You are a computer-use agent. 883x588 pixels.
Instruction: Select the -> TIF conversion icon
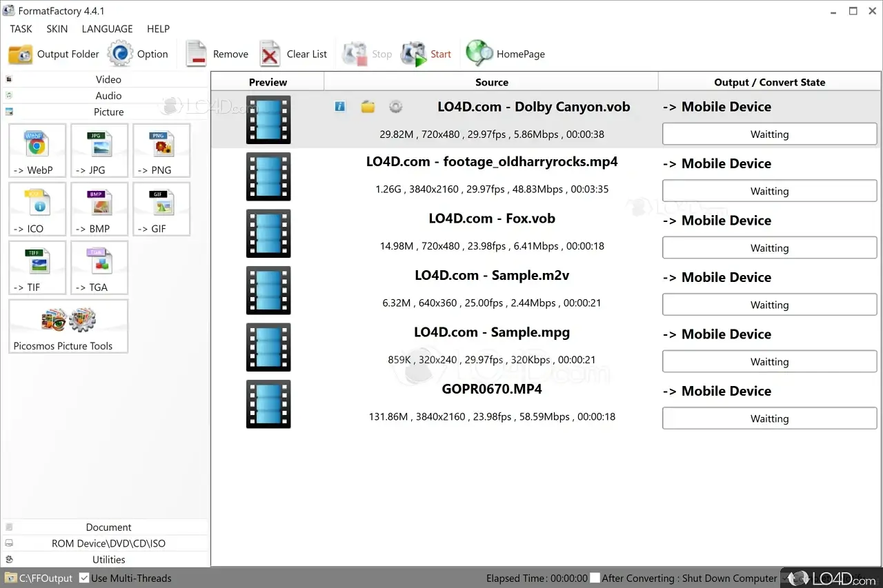tap(37, 267)
